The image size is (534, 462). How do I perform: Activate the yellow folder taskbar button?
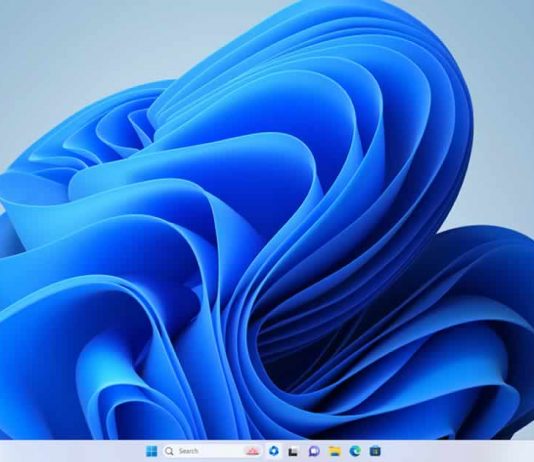(334, 451)
